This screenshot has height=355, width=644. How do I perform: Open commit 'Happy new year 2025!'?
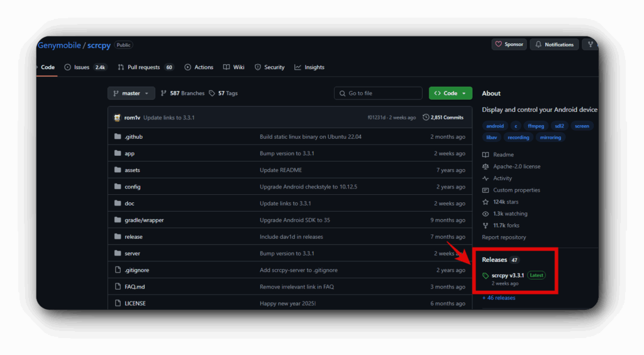pyautogui.click(x=287, y=303)
